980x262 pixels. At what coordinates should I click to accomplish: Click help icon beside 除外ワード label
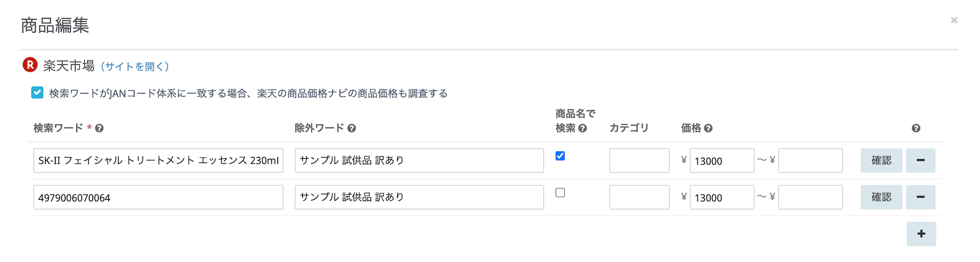351,128
